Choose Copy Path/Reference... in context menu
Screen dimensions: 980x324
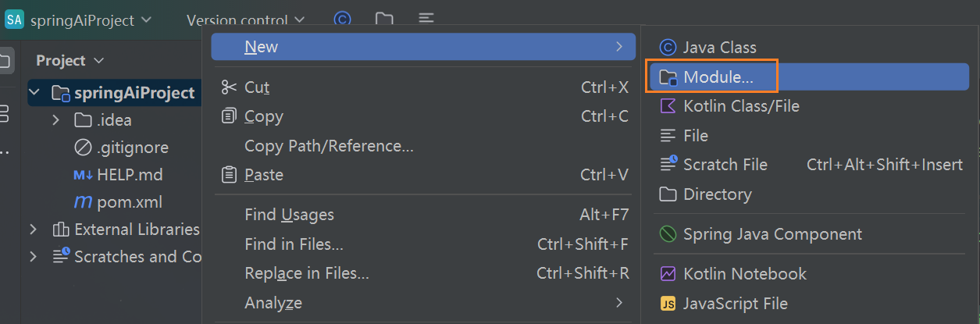329,146
